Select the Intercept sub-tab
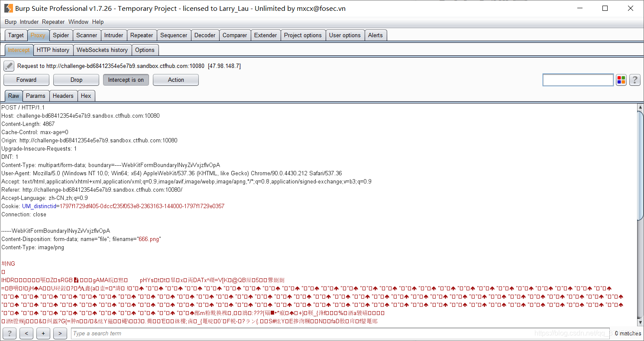This screenshot has height=341, width=644. point(19,50)
